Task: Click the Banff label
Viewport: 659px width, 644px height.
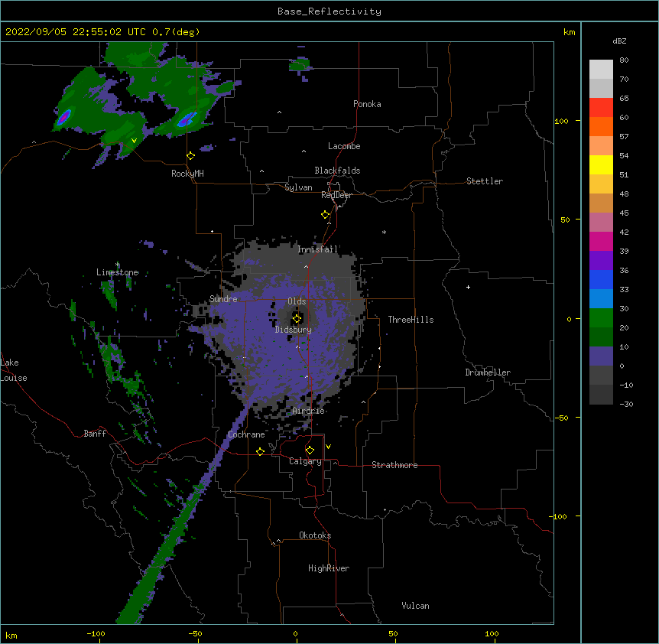Action: [95, 434]
